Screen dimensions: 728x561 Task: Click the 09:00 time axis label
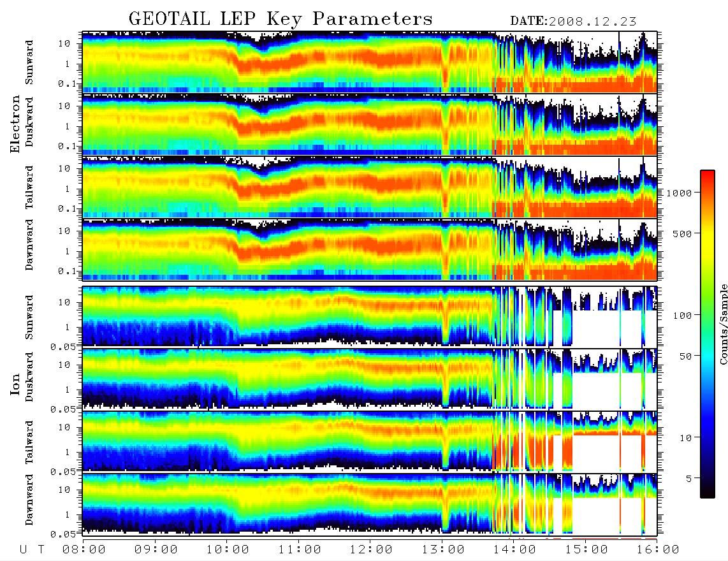pyautogui.click(x=156, y=550)
